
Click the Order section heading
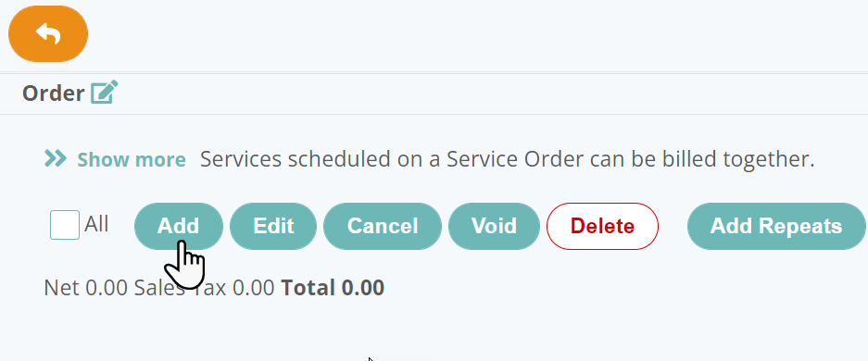pyautogui.click(x=53, y=93)
